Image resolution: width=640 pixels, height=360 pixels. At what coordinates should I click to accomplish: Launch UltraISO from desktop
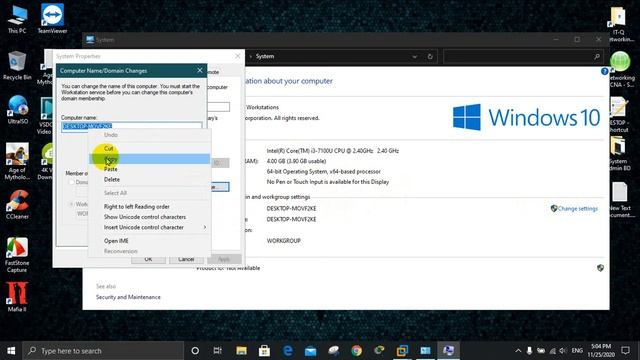(17, 109)
